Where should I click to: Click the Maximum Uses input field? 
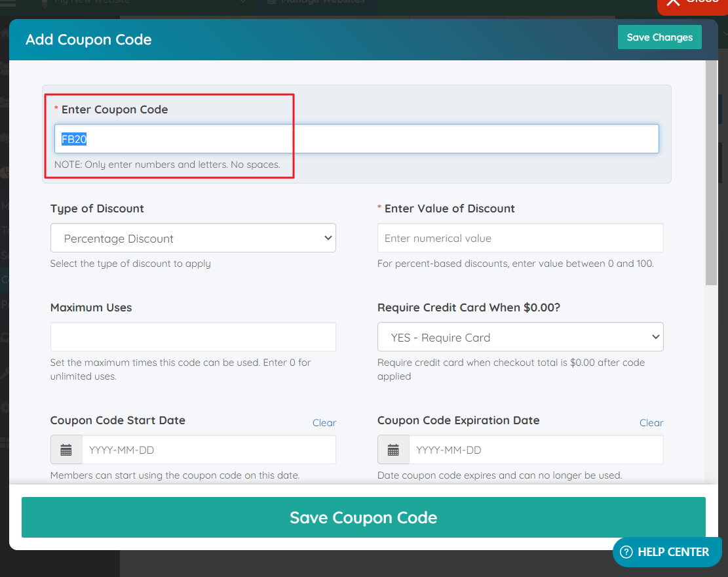(x=193, y=336)
